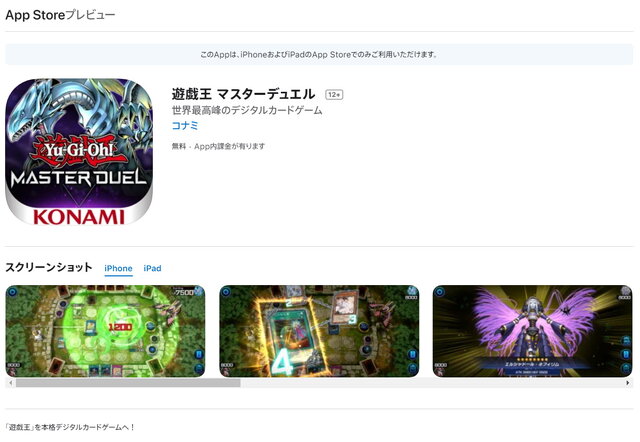
Task: Open the green 1200 damage duel screenshot
Action: [x=105, y=331]
